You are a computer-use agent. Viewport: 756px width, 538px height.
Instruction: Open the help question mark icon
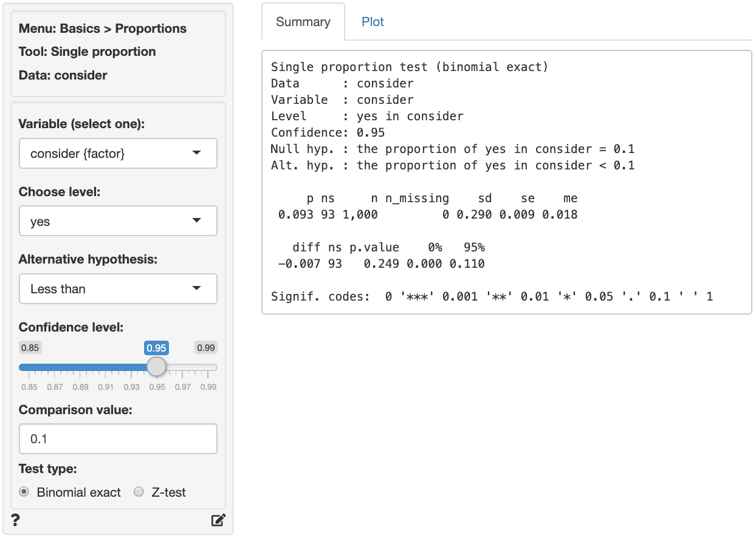(x=16, y=520)
